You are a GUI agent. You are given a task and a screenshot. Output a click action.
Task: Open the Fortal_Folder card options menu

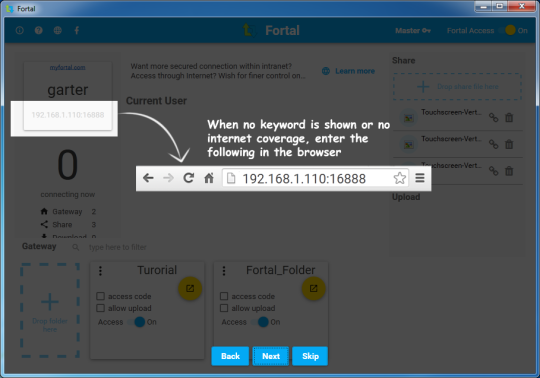(224, 271)
